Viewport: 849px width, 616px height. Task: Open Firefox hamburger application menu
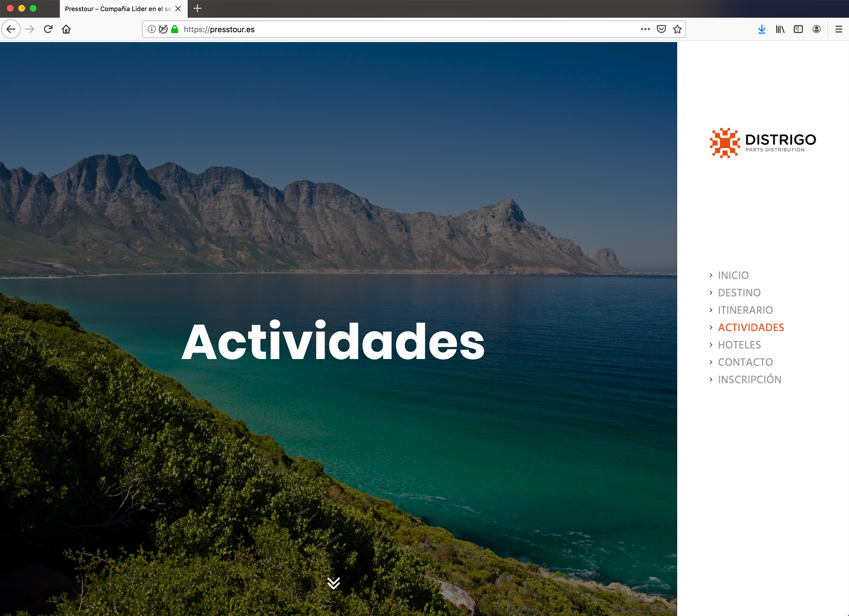pyautogui.click(x=838, y=29)
